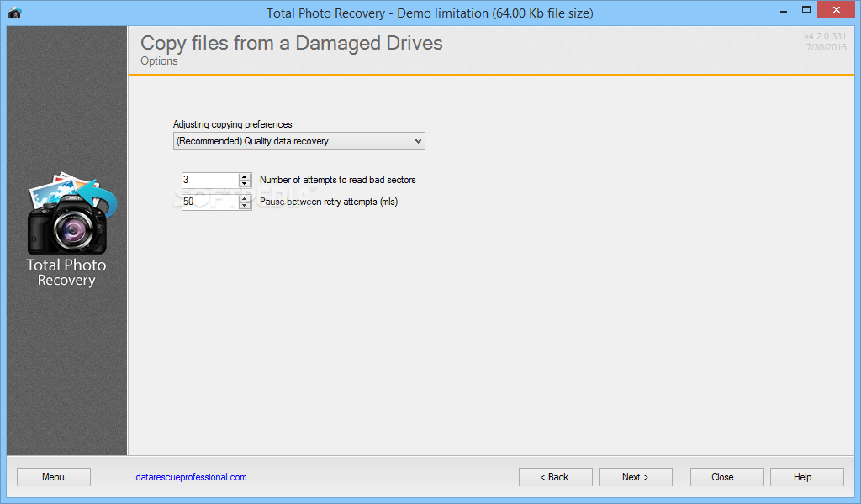The image size is (861, 504).
Task: Click the Total Photo Recovery camera logo
Action: (x=72, y=213)
